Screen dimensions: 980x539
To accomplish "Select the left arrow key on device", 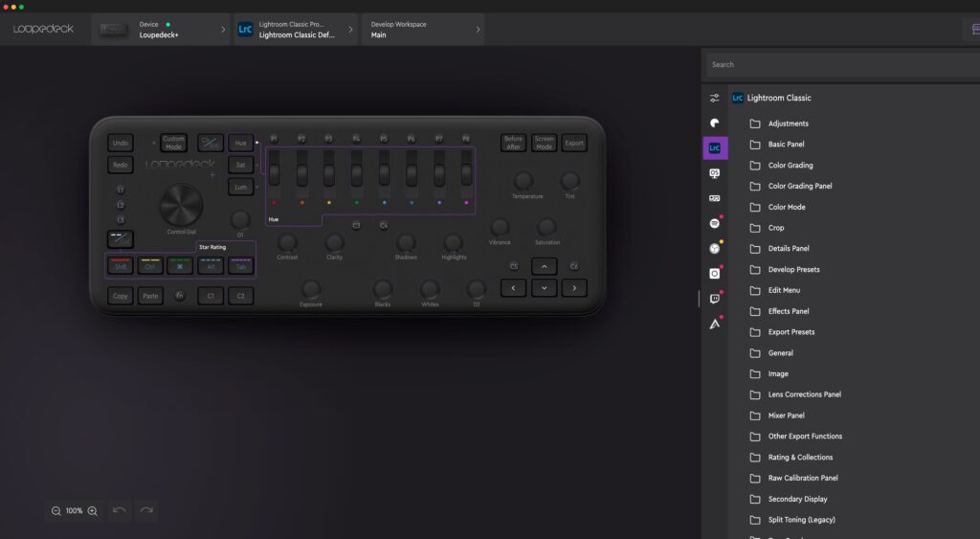I will click(x=513, y=288).
